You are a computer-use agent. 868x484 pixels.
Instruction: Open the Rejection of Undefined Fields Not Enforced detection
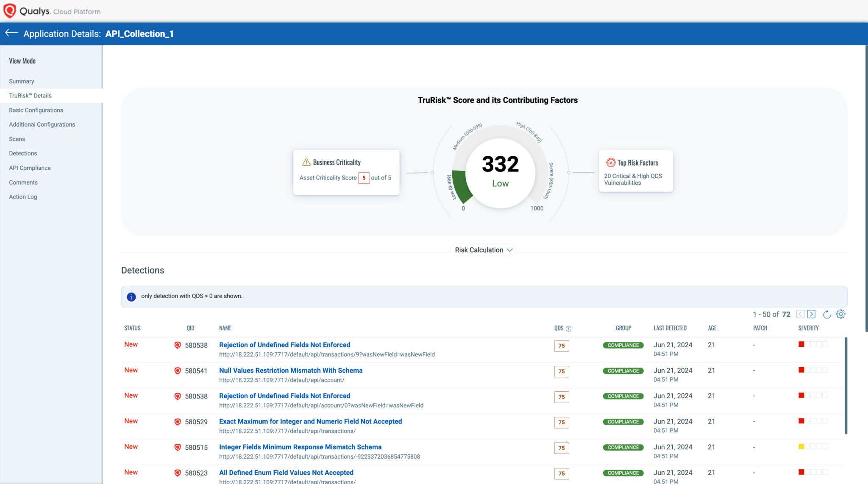point(284,345)
